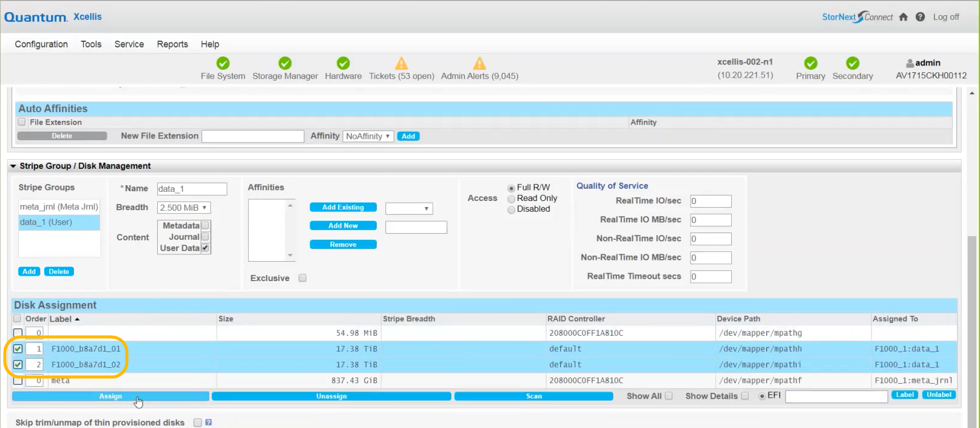Uncheck the User Data content checkbox
This screenshot has width=980, height=428.
click(x=205, y=248)
